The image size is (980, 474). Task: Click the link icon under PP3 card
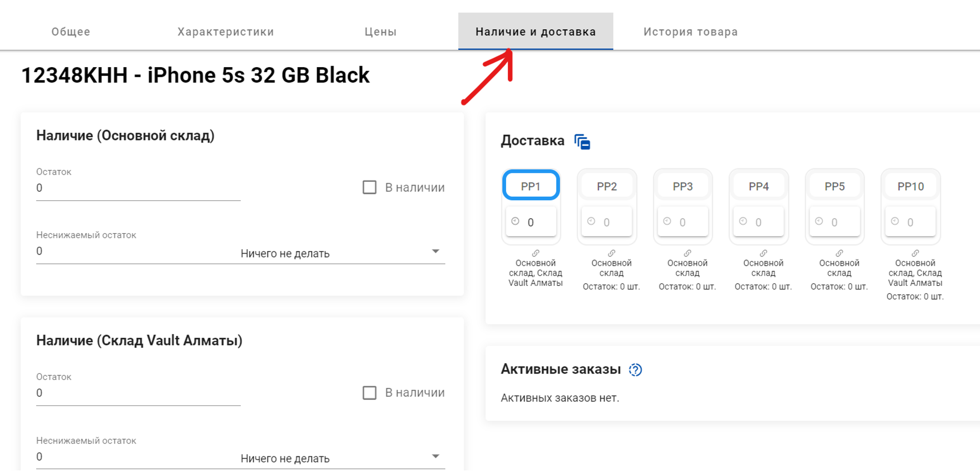pos(687,253)
